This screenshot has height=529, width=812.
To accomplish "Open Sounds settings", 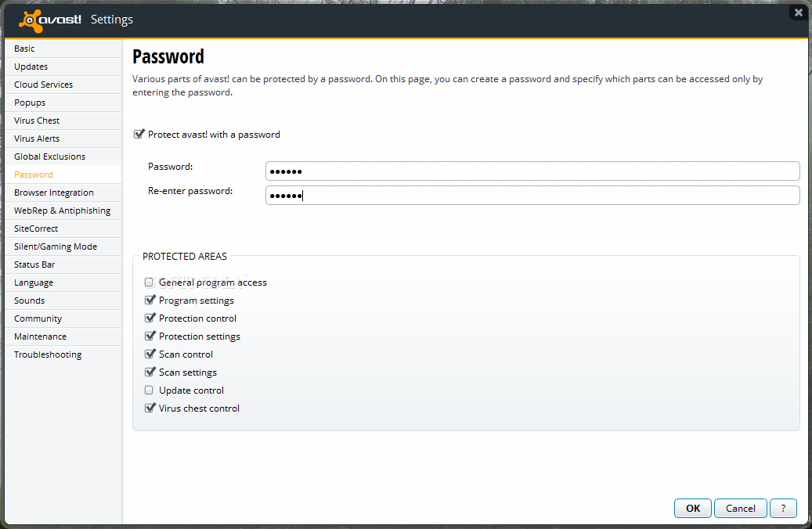I will pos(63,300).
